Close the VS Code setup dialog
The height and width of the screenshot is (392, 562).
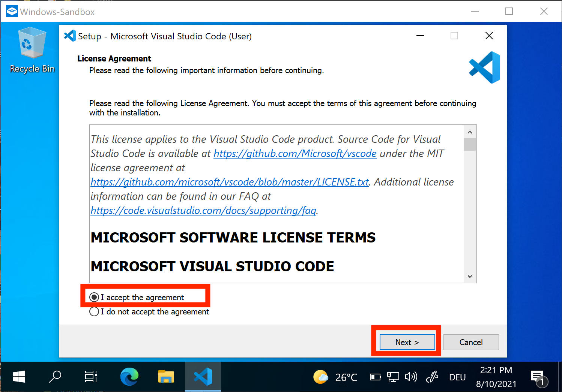[x=489, y=36]
